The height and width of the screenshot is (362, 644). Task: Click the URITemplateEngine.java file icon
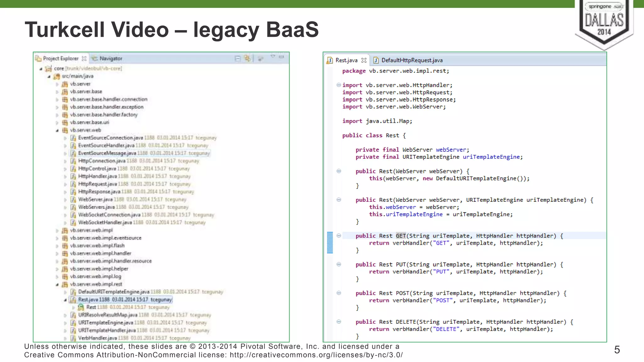click(73, 323)
